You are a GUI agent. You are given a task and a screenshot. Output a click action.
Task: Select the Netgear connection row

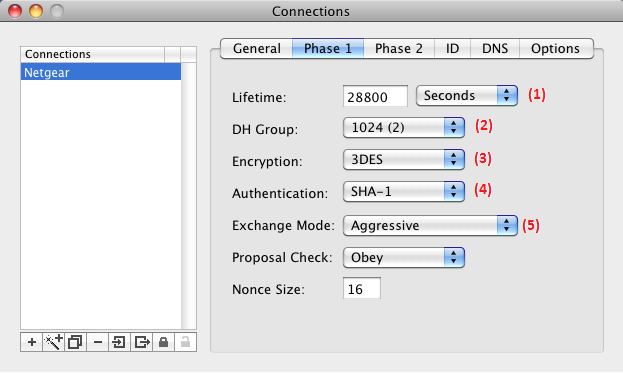tap(101, 72)
